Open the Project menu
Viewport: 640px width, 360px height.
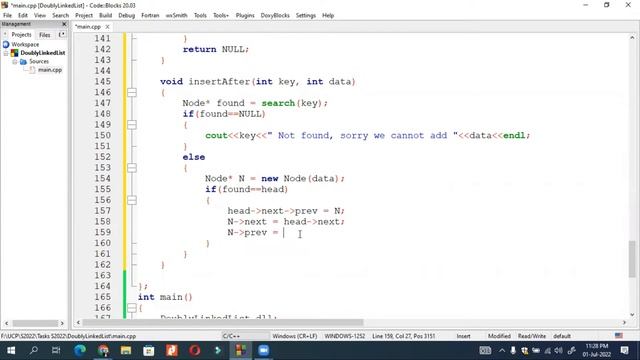click(84, 15)
